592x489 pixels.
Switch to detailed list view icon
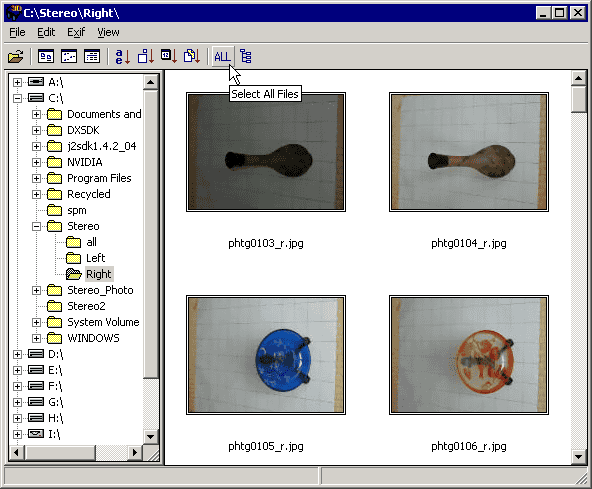(x=92, y=57)
